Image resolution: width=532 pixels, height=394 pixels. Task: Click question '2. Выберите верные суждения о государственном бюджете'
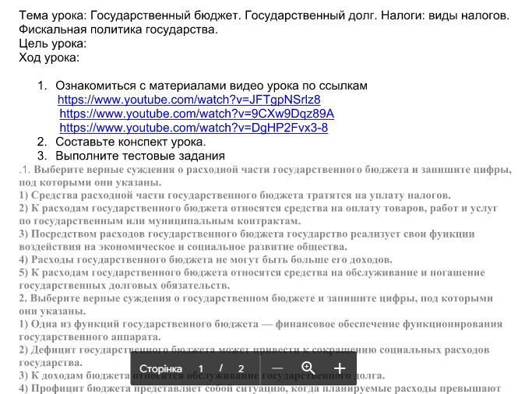pos(255,304)
